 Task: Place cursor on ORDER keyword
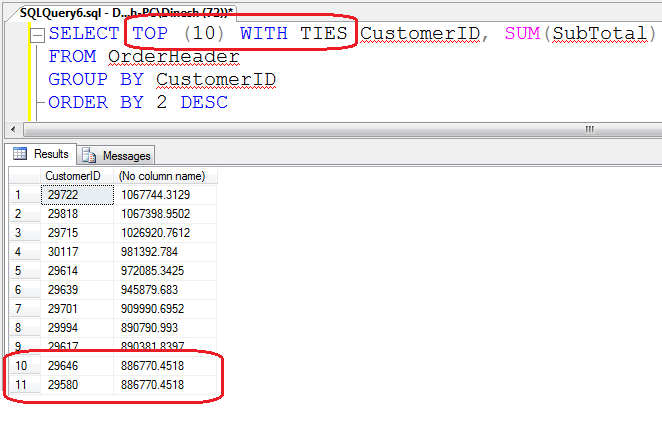[x=78, y=103]
